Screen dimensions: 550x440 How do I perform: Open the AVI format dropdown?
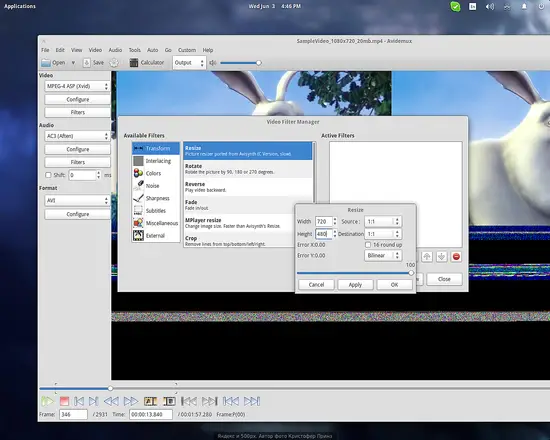[77, 200]
